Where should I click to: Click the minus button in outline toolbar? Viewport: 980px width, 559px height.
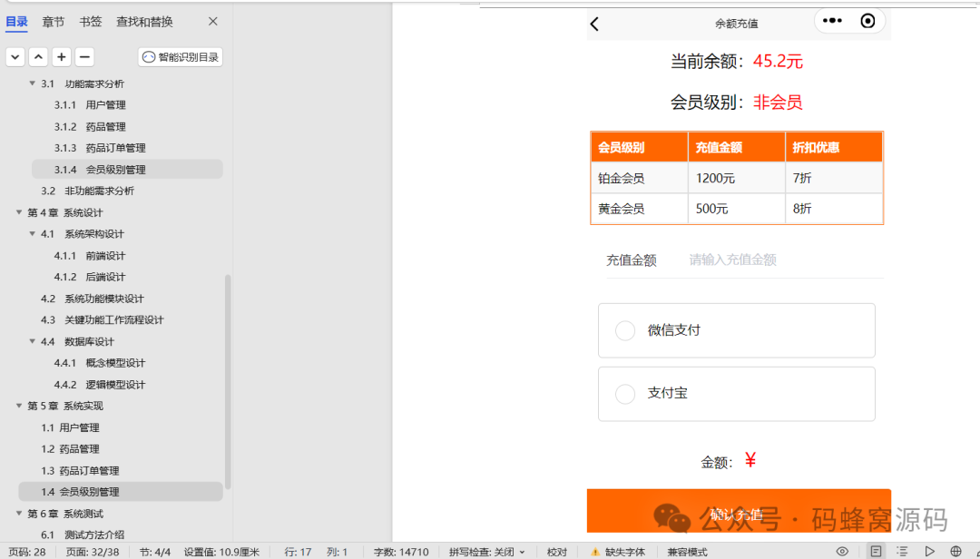pyautogui.click(x=84, y=57)
